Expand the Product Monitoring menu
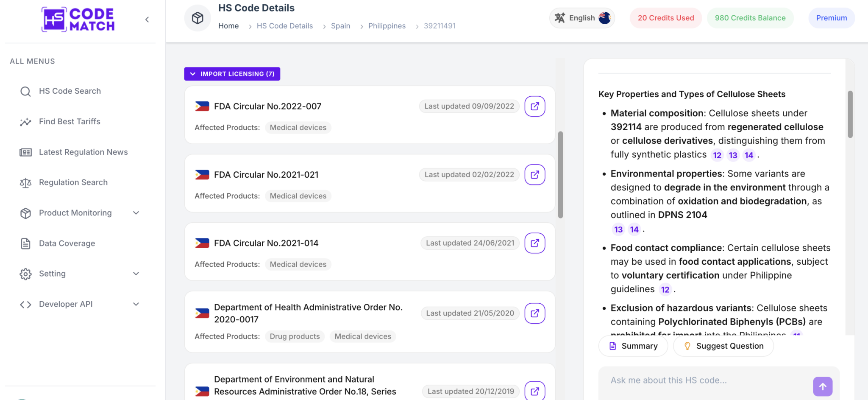 [80, 213]
